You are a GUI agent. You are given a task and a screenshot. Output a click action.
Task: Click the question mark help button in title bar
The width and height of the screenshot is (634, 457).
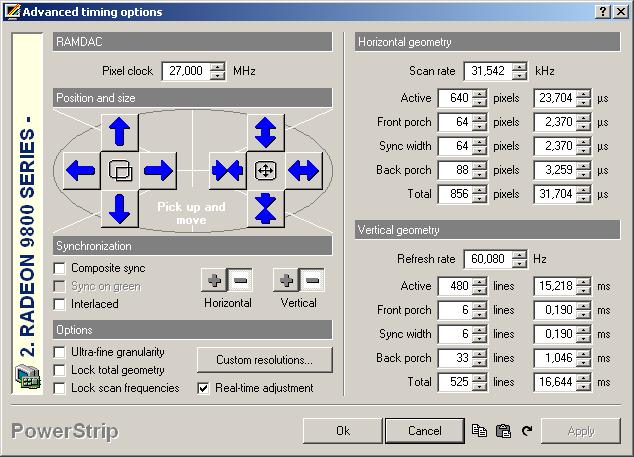tap(603, 11)
